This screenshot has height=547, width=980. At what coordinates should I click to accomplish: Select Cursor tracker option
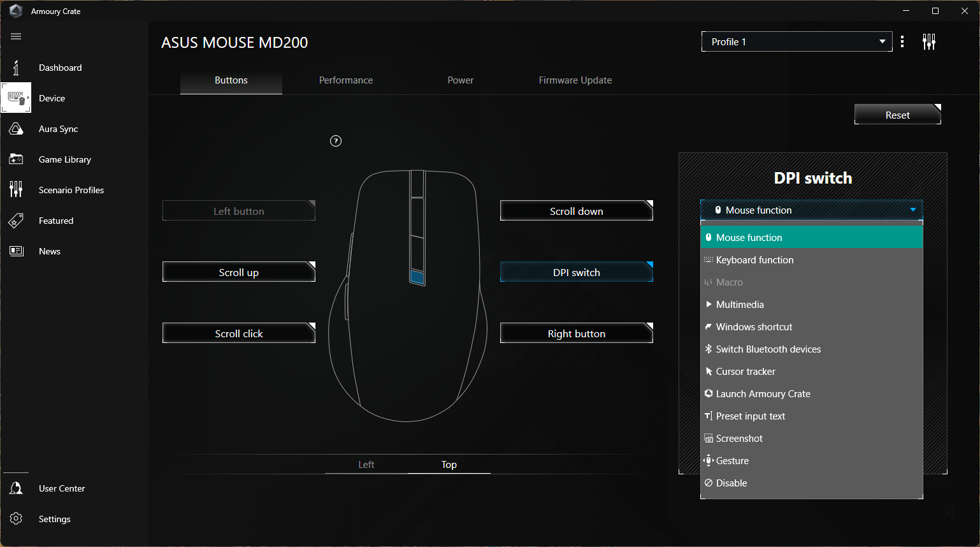(x=811, y=371)
